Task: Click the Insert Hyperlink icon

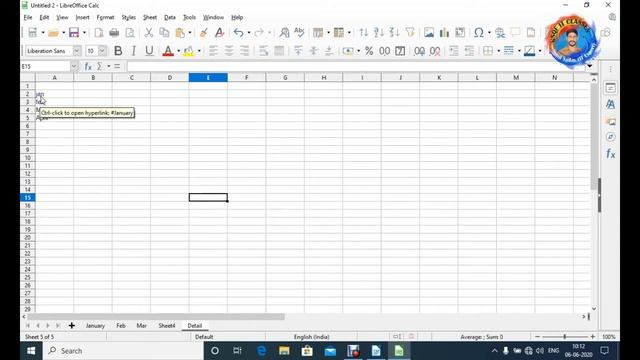Action: (500, 33)
